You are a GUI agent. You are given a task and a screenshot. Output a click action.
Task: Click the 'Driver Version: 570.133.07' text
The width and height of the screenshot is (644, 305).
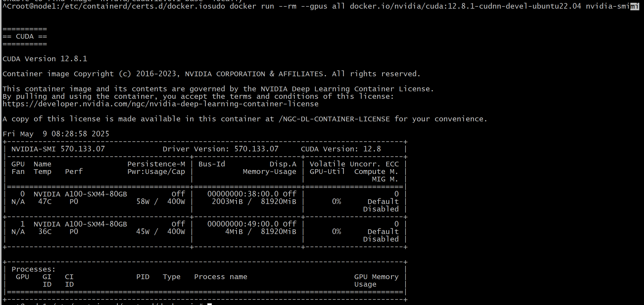click(x=220, y=149)
